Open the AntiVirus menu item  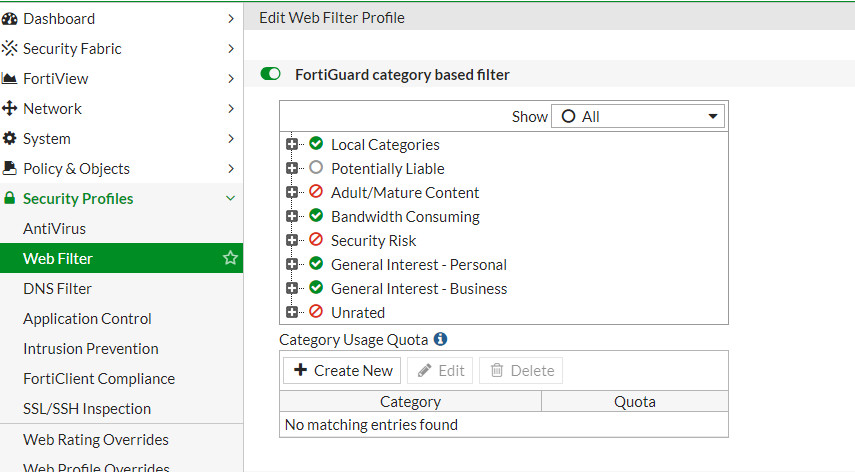coord(55,228)
